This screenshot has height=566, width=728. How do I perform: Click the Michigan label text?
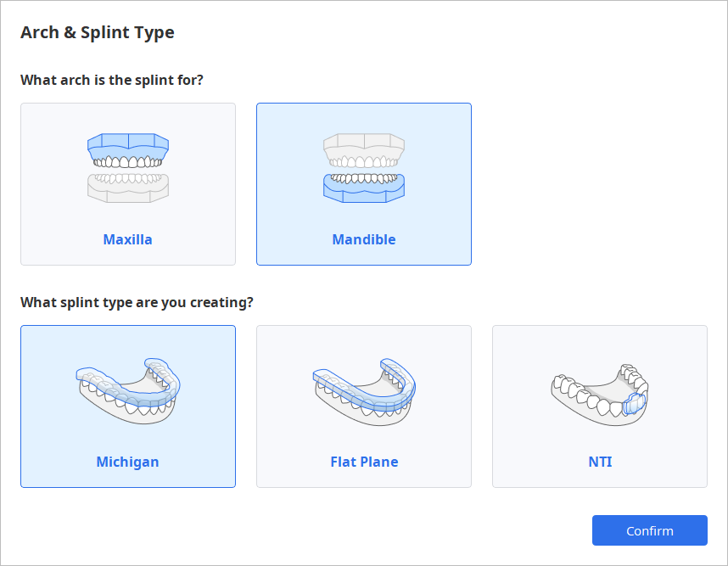(127, 462)
